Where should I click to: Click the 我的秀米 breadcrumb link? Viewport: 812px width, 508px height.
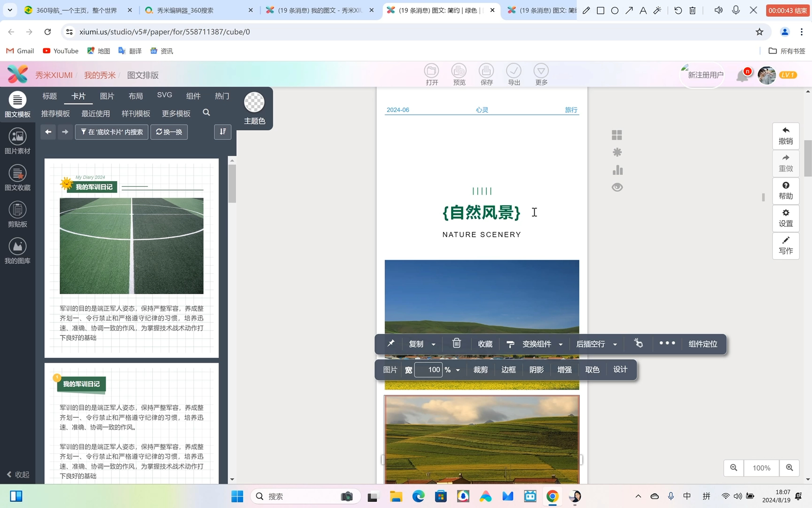click(x=100, y=75)
